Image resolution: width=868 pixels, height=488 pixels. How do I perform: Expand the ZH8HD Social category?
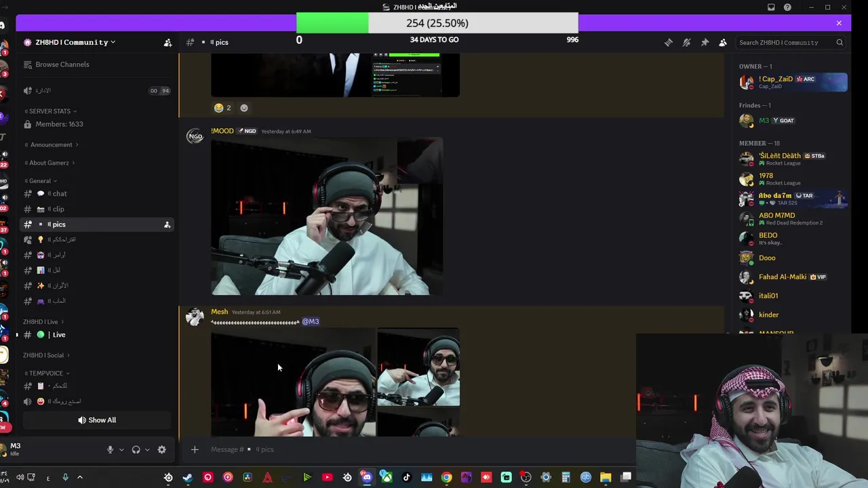click(x=46, y=355)
